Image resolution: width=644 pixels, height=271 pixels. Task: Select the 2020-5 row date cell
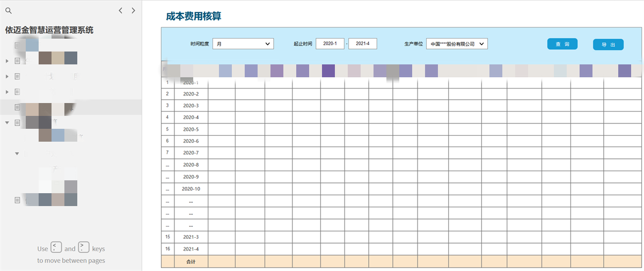click(x=191, y=129)
